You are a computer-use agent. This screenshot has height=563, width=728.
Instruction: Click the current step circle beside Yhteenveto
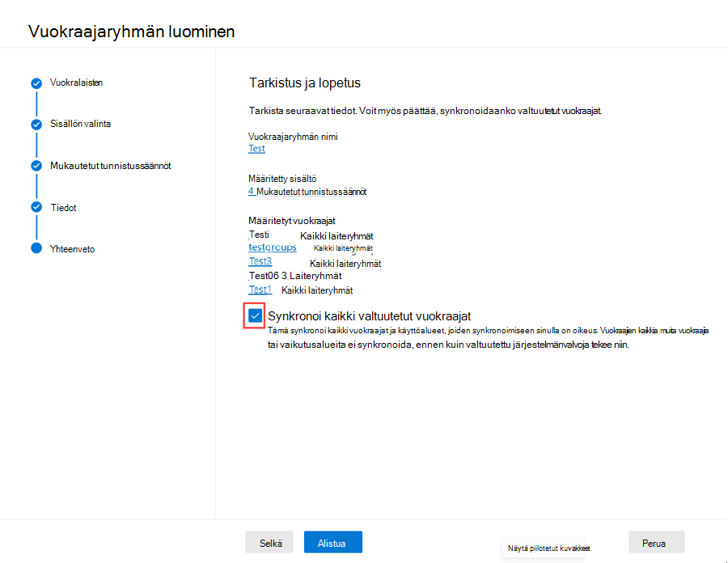[36, 248]
